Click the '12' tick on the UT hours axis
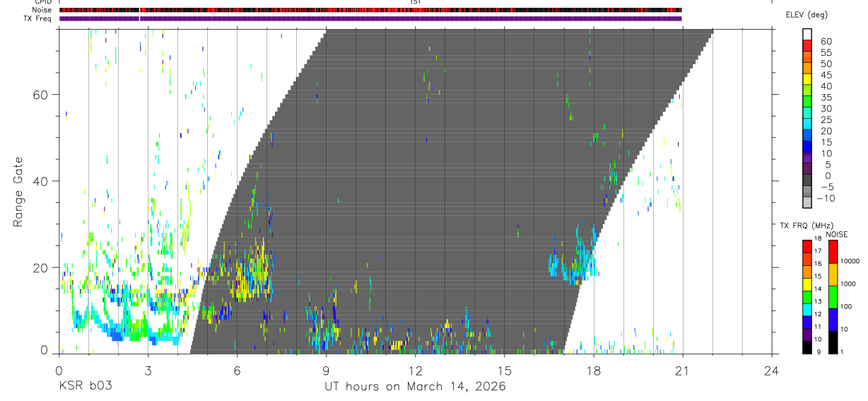Image resolution: width=868 pixels, height=401 pixels. (x=415, y=370)
